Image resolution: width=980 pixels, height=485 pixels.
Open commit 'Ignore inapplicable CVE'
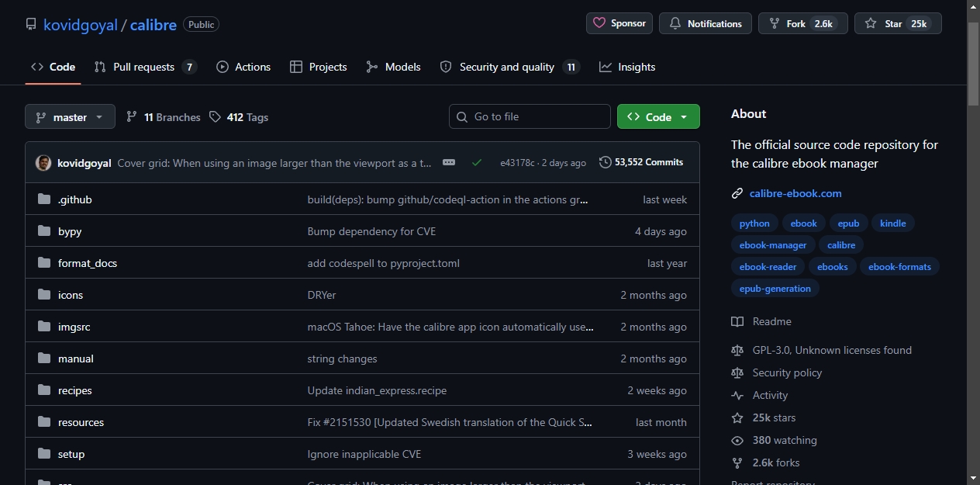pos(364,454)
